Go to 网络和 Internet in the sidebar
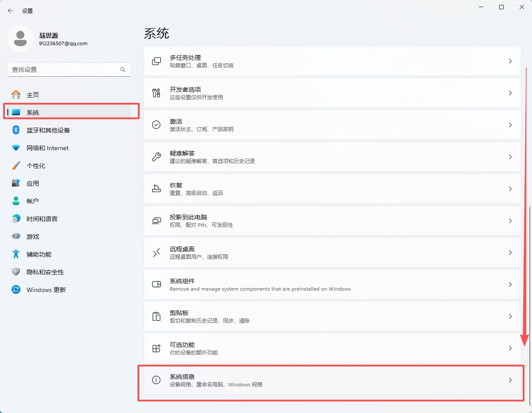The height and width of the screenshot is (413, 532). pyautogui.click(x=47, y=148)
